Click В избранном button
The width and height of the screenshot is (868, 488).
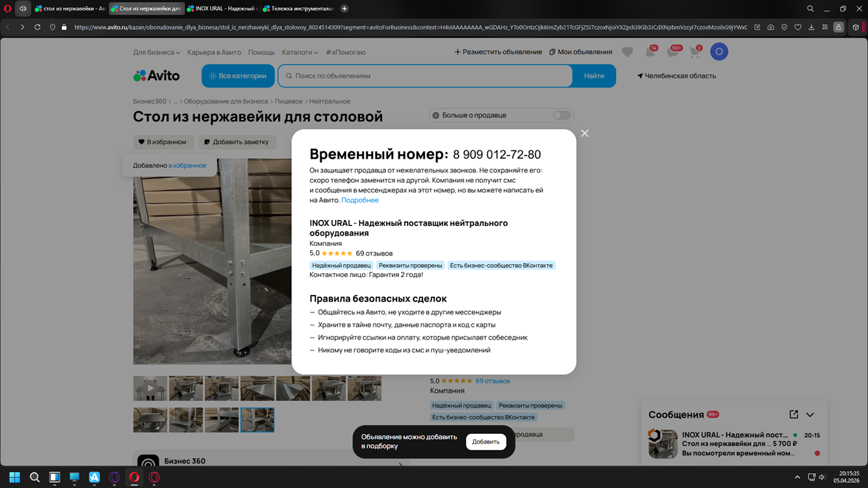click(x=163, y=142)
